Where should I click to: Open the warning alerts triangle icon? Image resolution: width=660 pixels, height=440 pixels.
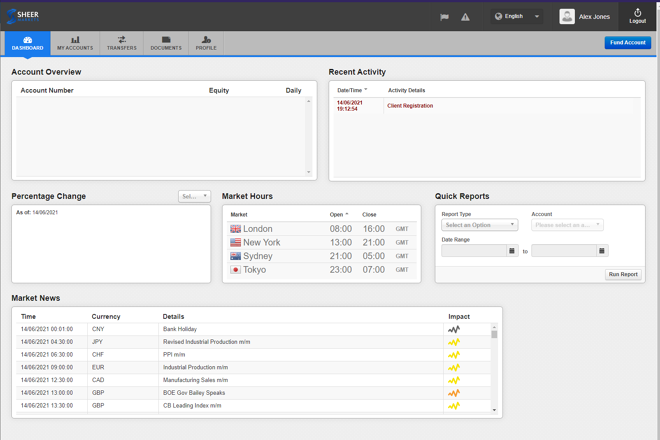(x=465, y=17)
